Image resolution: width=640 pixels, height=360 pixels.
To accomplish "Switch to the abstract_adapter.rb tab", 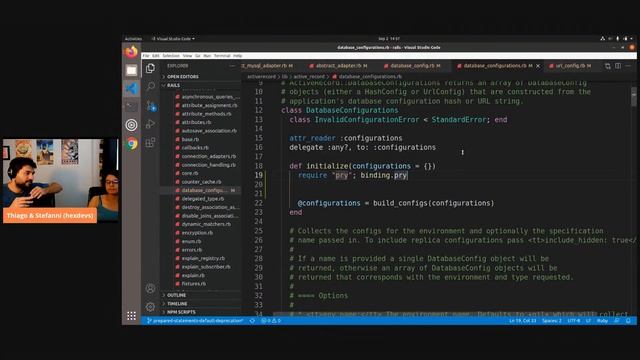I will click(x=338, y=66).
